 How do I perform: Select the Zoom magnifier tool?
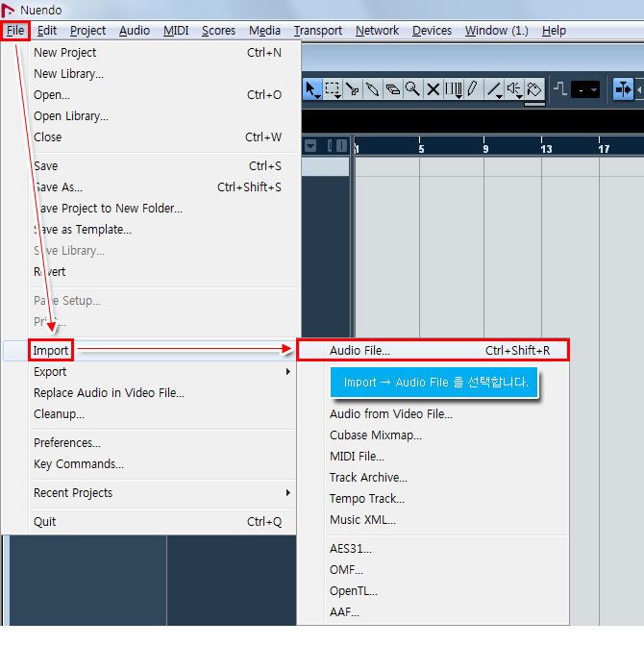pyautogui.click(x=413, y=89)
